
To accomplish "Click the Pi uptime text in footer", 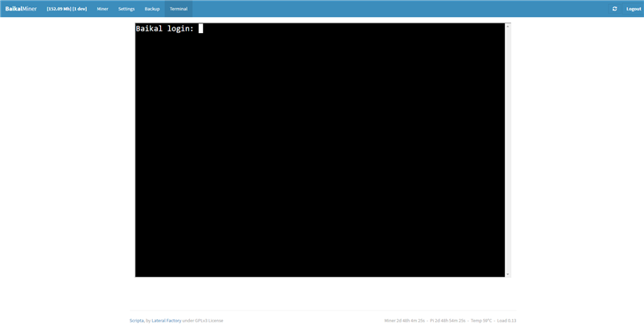I will coord(448,321).
